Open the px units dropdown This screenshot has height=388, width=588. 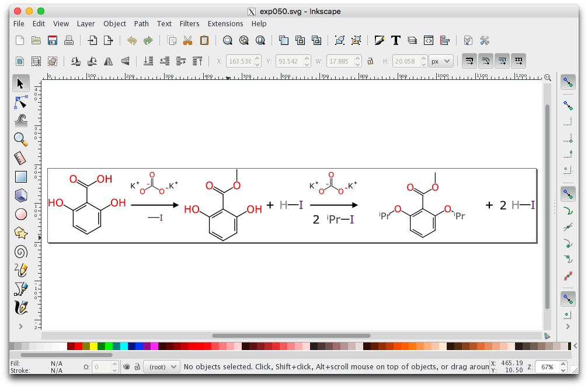441,61
